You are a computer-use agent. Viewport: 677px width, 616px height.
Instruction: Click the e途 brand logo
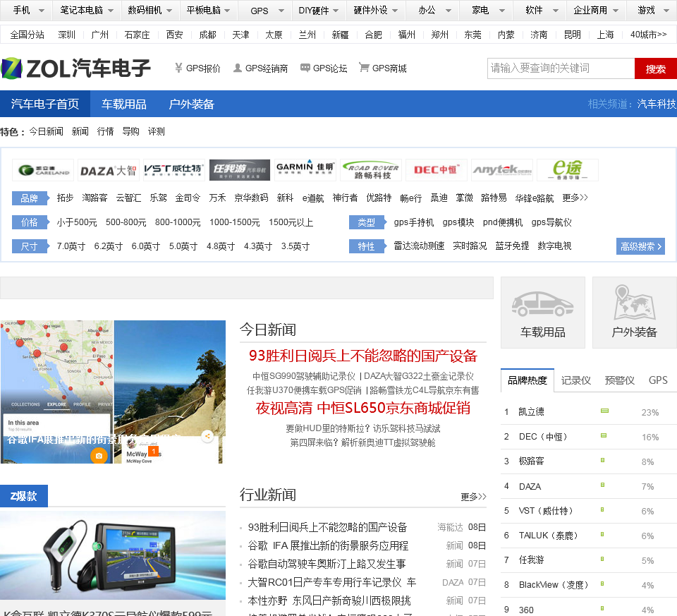click(568, 170)
